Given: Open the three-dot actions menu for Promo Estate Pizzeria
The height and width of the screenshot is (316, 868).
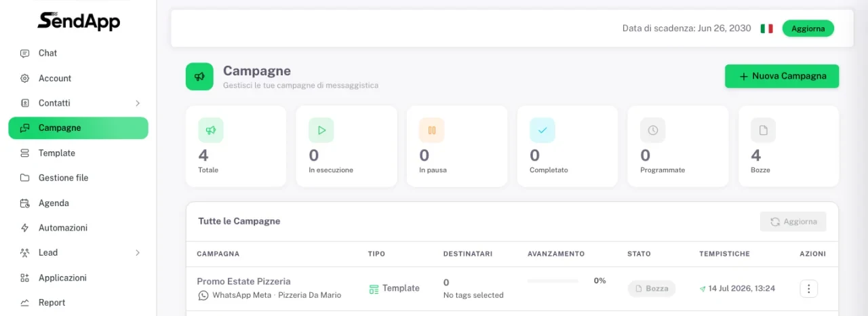Looking at the screenshot, I should [809, 288].
